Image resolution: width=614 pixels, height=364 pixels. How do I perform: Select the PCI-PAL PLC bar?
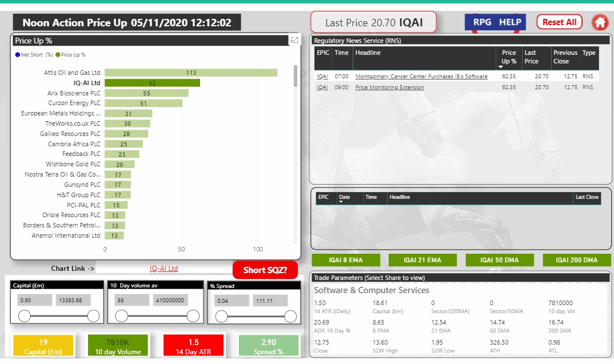click(x=116, y=205)
